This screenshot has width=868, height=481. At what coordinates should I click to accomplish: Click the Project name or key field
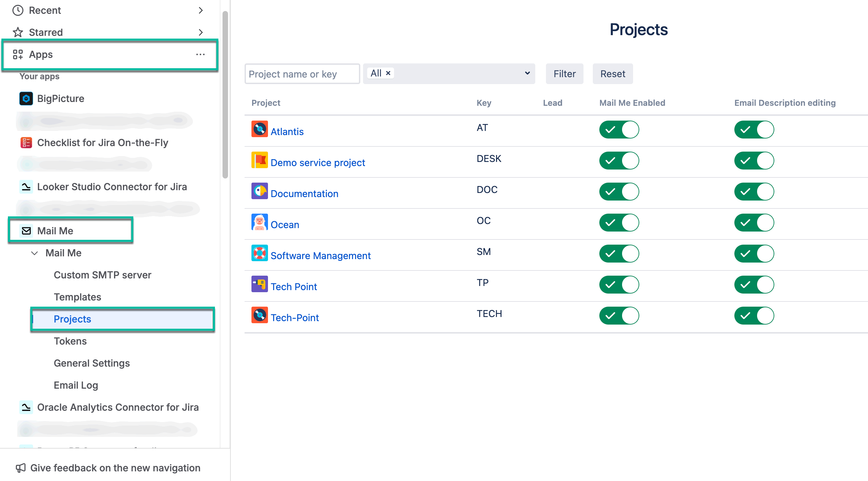point(302,74)
